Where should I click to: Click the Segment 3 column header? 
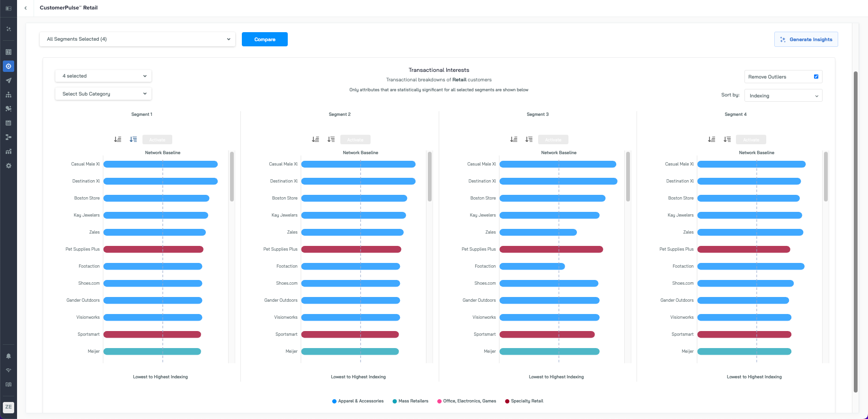[x=538, y=114]
